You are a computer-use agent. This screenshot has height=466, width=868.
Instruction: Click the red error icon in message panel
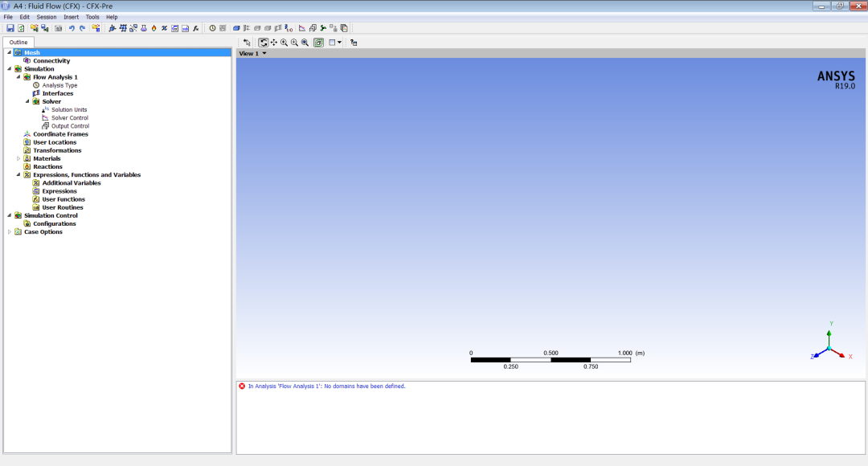coord(242,386)
